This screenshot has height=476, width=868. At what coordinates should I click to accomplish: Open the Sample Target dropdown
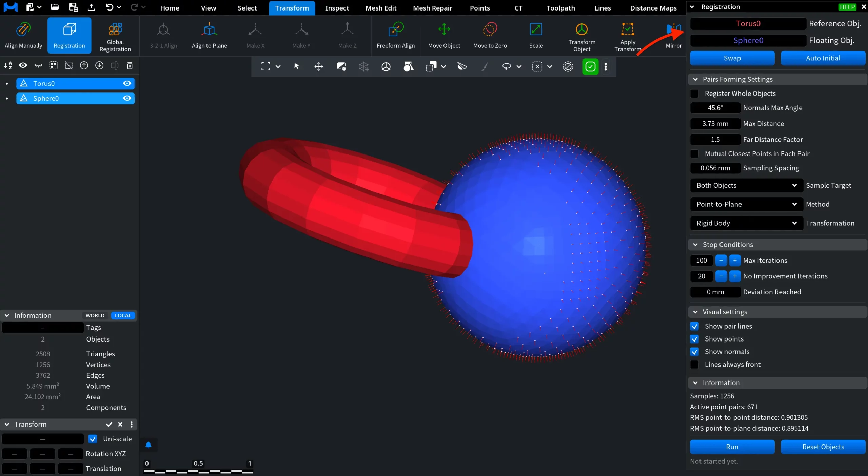(x=747, y=185)
